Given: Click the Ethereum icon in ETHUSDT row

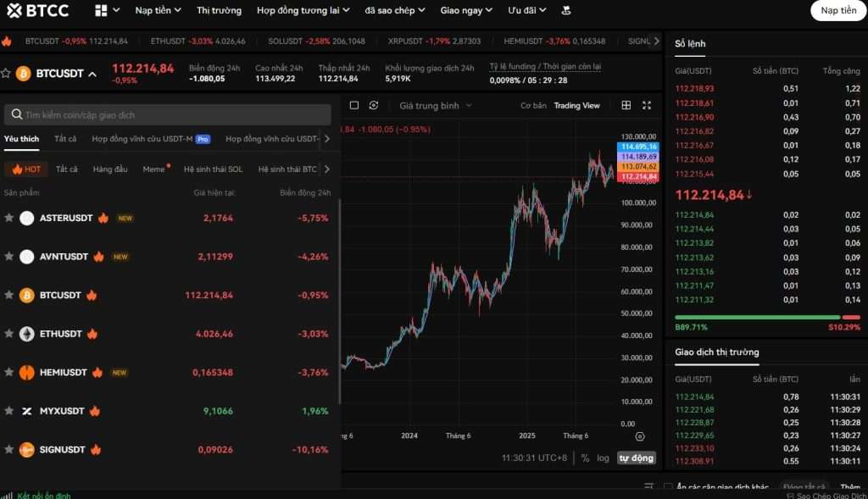Looking at the screenshot, I should click(x=27, y=334).
